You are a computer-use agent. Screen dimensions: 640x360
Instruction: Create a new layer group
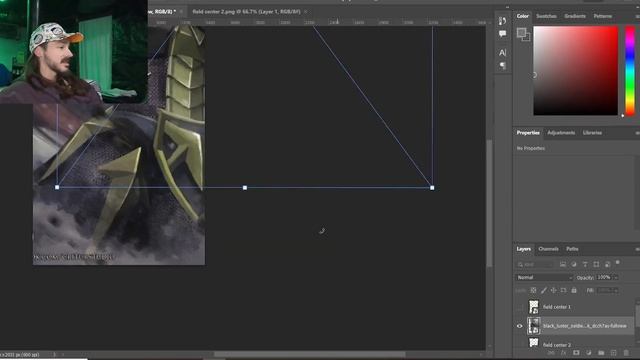coord(601,353)
